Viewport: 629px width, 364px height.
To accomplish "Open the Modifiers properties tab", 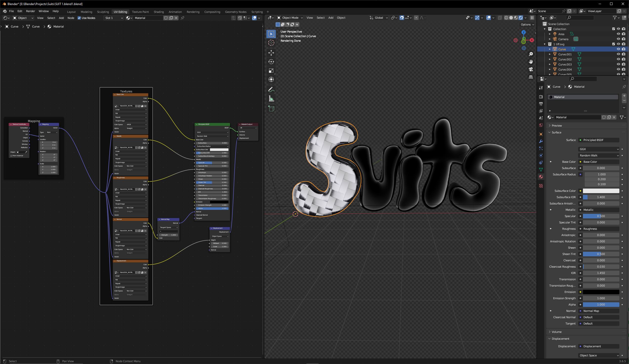I will [541, 141].
